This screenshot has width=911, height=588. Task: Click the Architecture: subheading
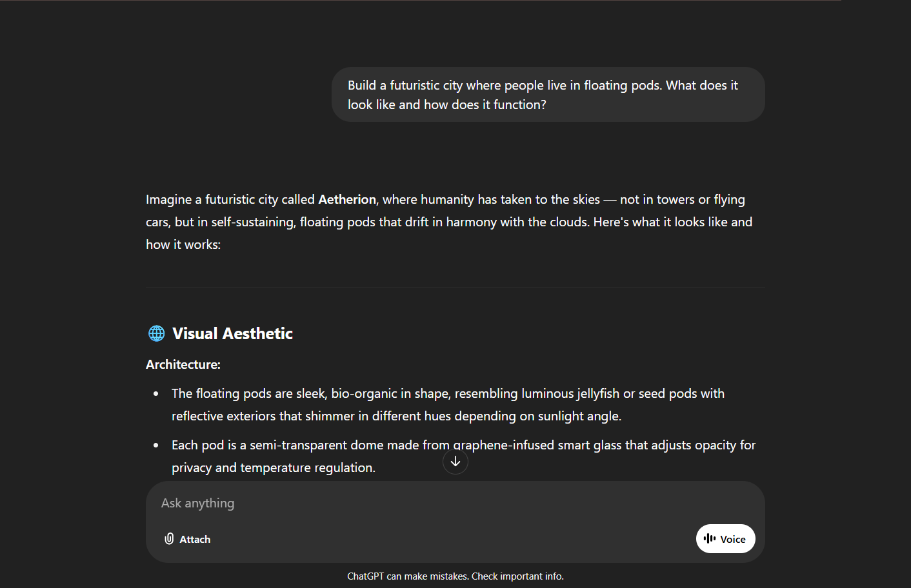(183, 364)
